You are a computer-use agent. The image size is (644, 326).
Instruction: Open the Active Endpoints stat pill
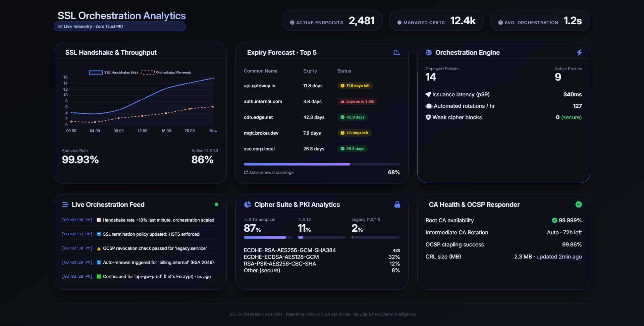tap(332, 21)
